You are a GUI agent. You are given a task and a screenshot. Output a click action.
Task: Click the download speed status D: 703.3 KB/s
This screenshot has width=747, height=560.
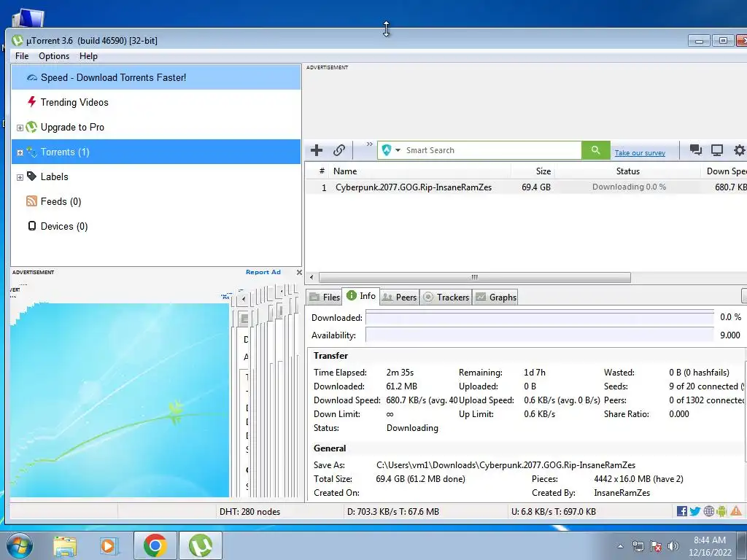point(393,512)
